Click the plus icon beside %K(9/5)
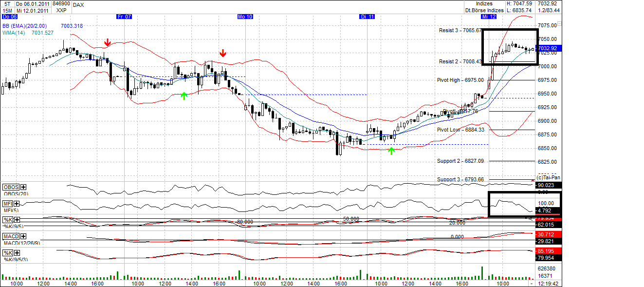Screen dimensions: 644x287 [x=17, y=220]
